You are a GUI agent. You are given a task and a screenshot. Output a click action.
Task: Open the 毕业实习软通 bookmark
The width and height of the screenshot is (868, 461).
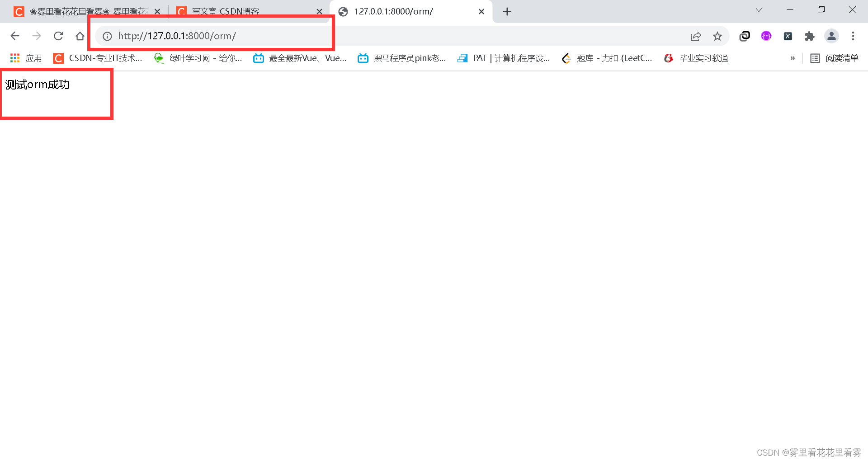point(696,58)
